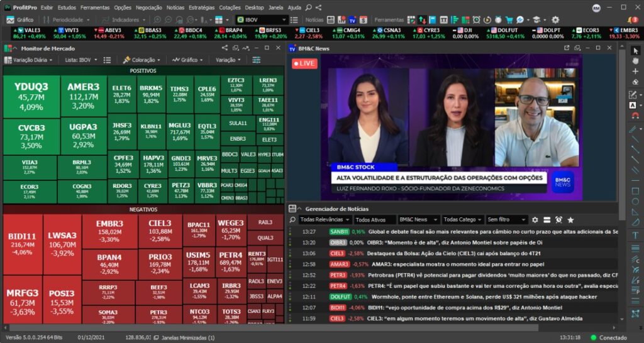The image size is (644, 343).
Task: Open OIBR3 'Momento é de alta' news headline
Action: click(x=455, y=242)
